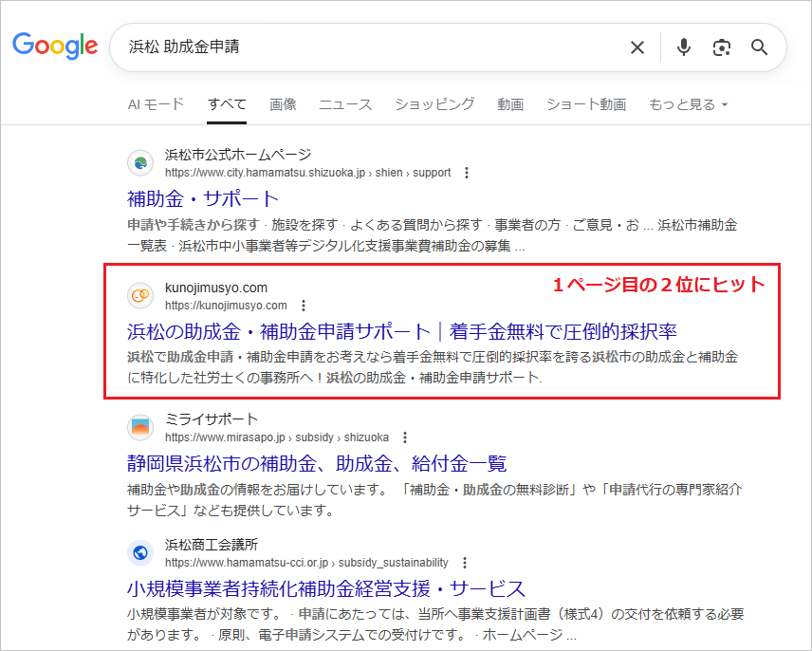Switch to the 画像 results tab
Screen dimensions: 812x651
coord(283,104)
